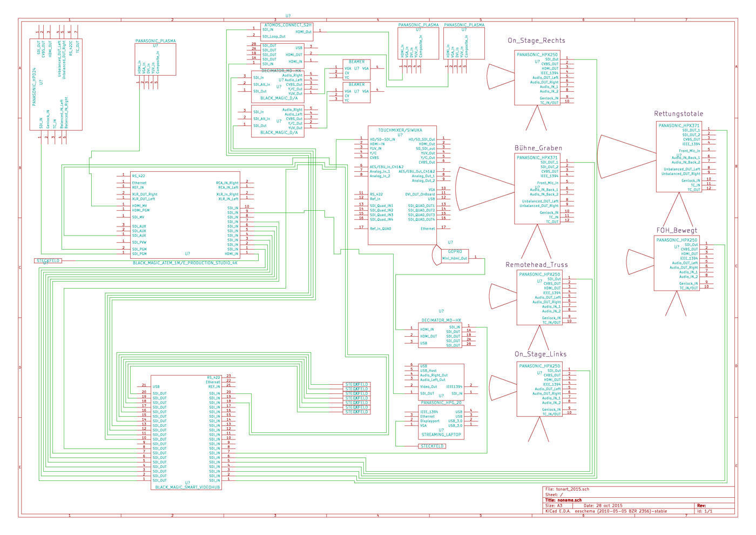Select the SDI_PVW pin on the ATEM

(x=139, y=243)
